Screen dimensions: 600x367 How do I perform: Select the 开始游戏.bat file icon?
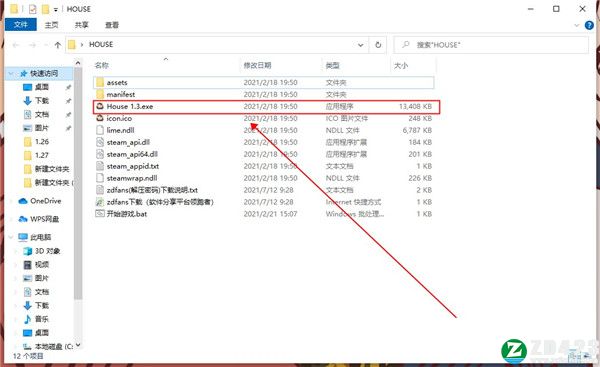point(100,214)
